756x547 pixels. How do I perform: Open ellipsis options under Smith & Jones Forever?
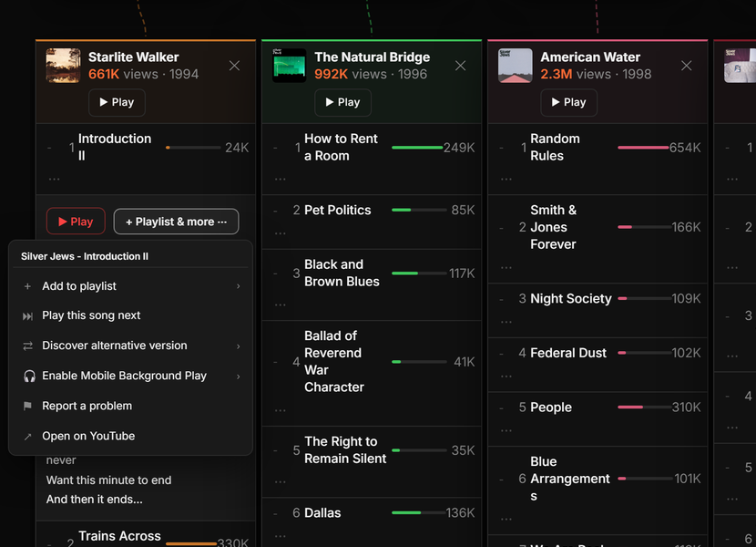tap(506, 267)
